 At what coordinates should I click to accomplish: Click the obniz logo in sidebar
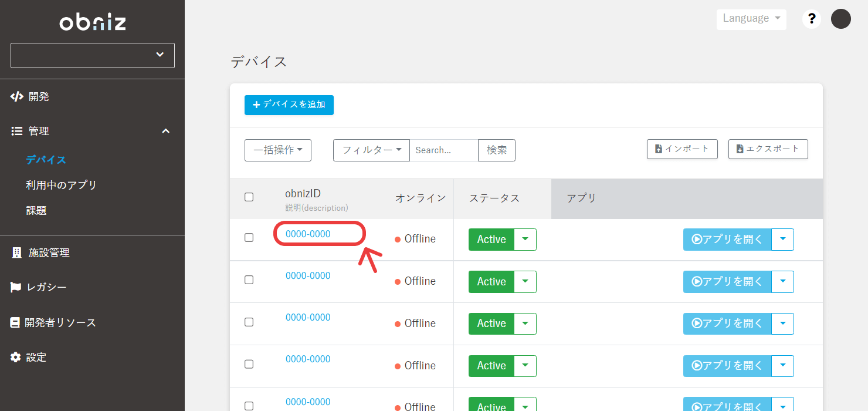pyautogui.click(x=93, y=22)
